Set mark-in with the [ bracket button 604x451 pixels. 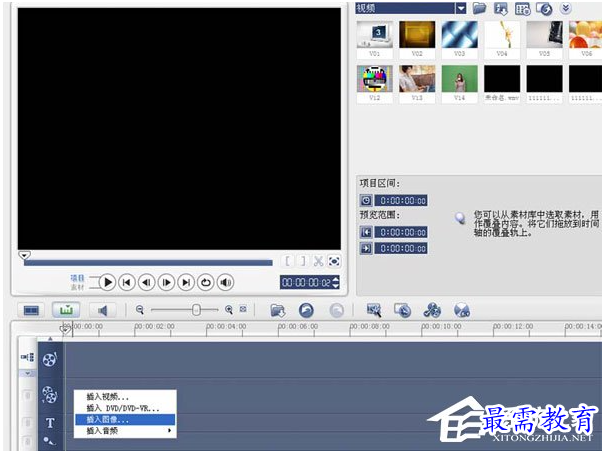coord(287,261)
